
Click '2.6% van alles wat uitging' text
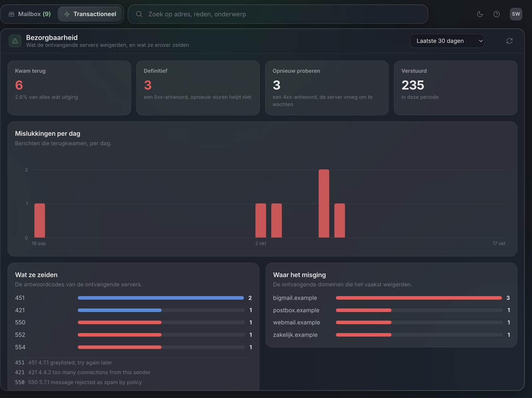(46, 97)
